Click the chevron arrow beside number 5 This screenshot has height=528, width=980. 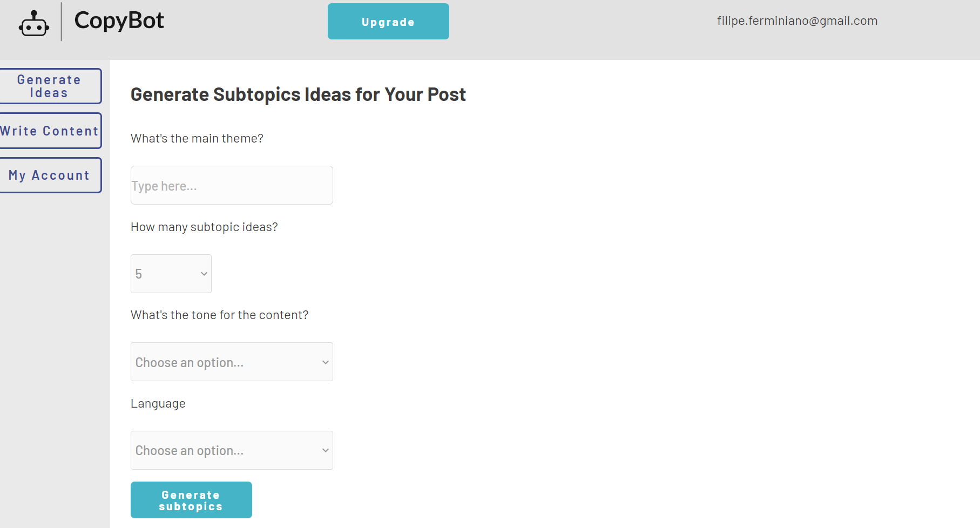pyautogui.click(x=204, y=274)
